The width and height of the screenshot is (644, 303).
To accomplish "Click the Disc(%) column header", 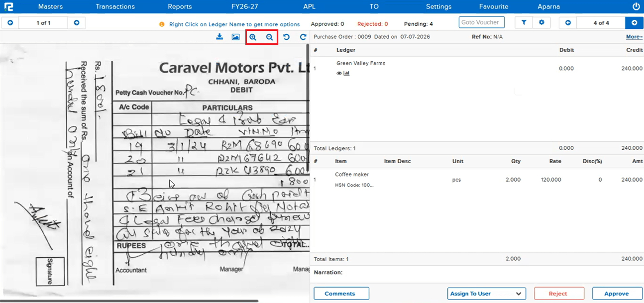I will tap(592, 161).
